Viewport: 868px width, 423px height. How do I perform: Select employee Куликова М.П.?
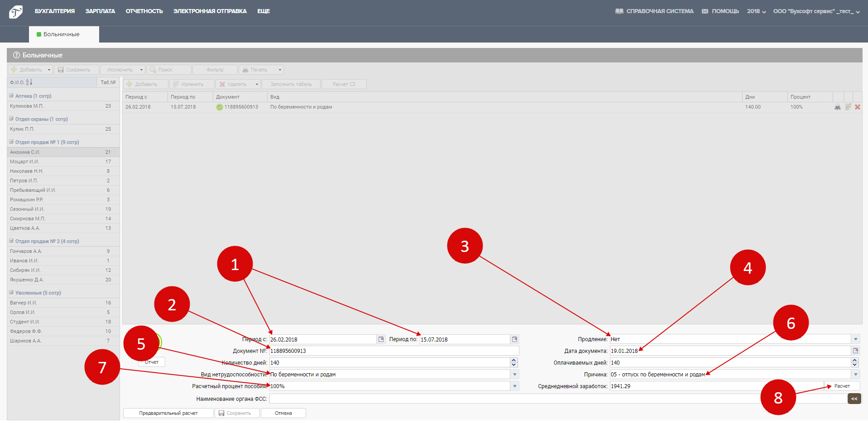click(63, 106)
